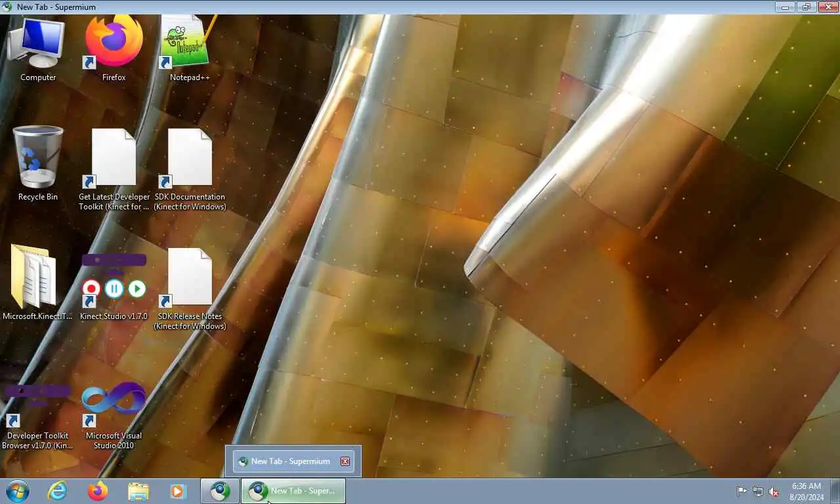The width and height of the screenshot is (840, 504).
Task: Restore down the Supermium window
Action: point(806,7)
